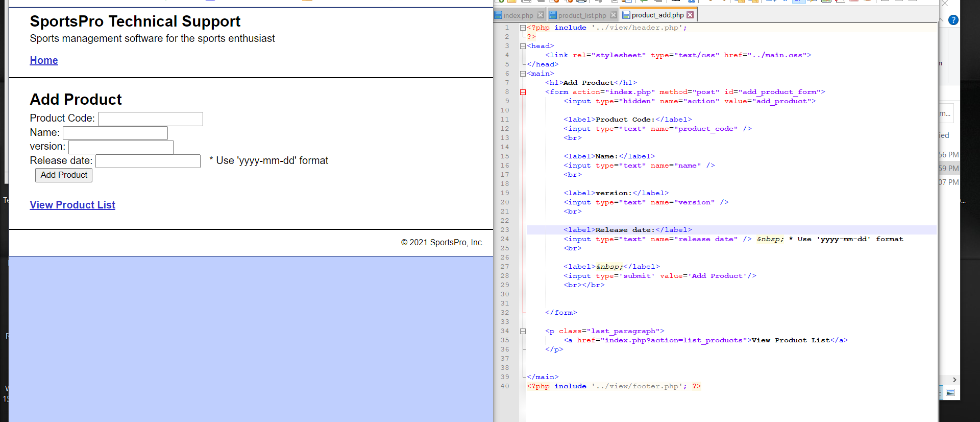Switch to the product_list.php tab

pos(582,15)
